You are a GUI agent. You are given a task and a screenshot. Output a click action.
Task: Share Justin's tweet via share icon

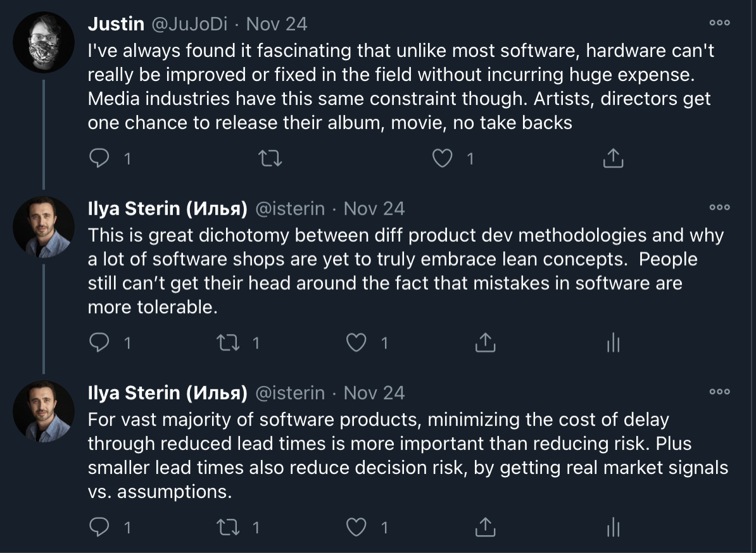tap(614, 158)
